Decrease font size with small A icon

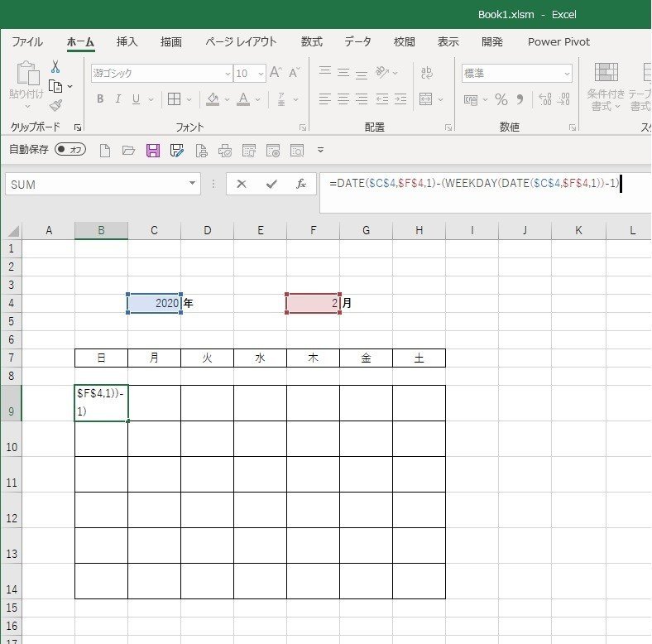pos(295,72)
